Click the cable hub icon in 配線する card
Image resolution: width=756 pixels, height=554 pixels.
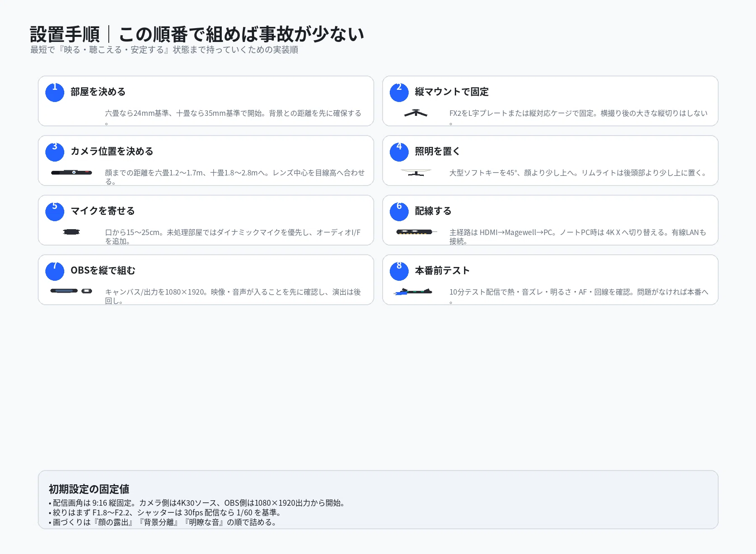[416, 232]
